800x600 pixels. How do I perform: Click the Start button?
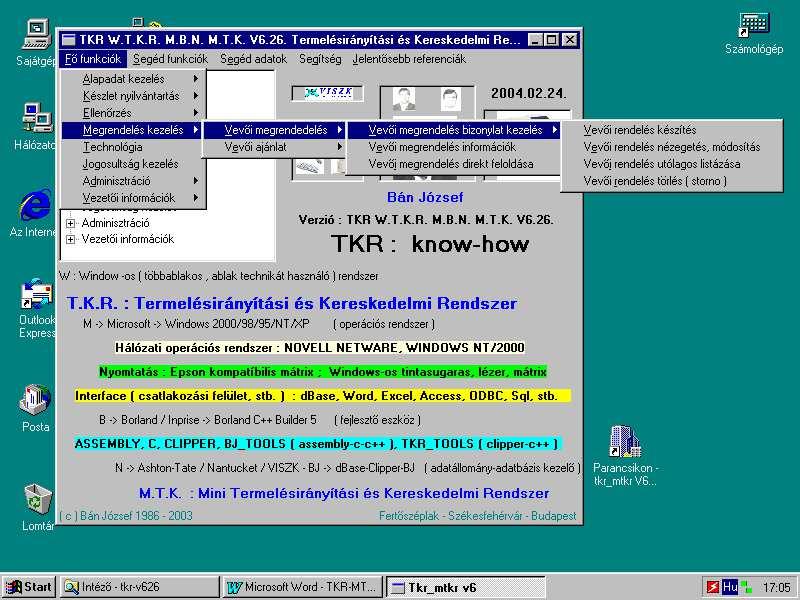point(29,587)
